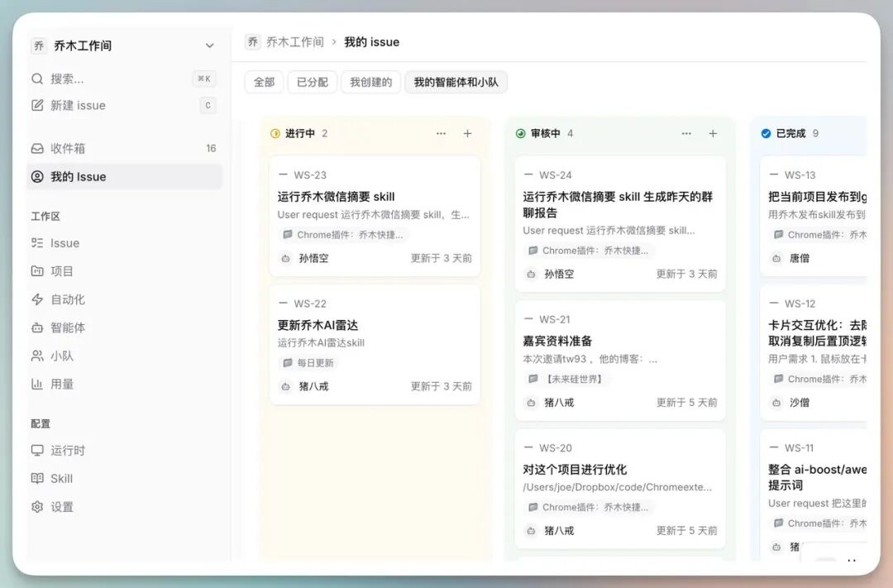Image resolution: width=893 pixels, height=588 pixels.
Task: Open issue card WS-22 更新乔木AI雷达
Action: [375, 345]
